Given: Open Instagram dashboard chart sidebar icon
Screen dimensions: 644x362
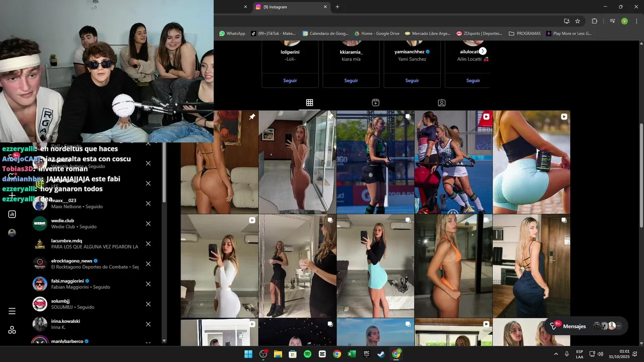Looking at the screenshot, I should point(12,214).
